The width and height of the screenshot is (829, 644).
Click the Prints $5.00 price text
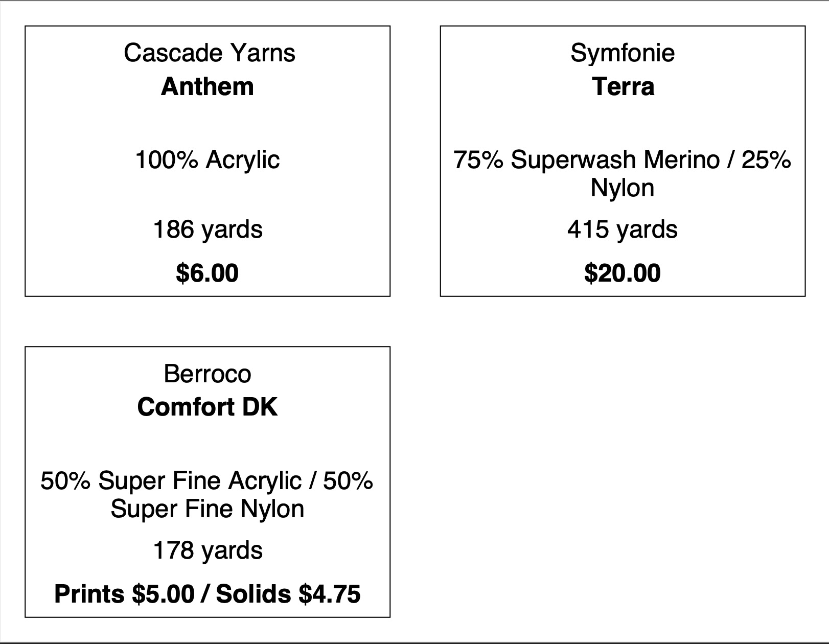(x=124, y=594)
